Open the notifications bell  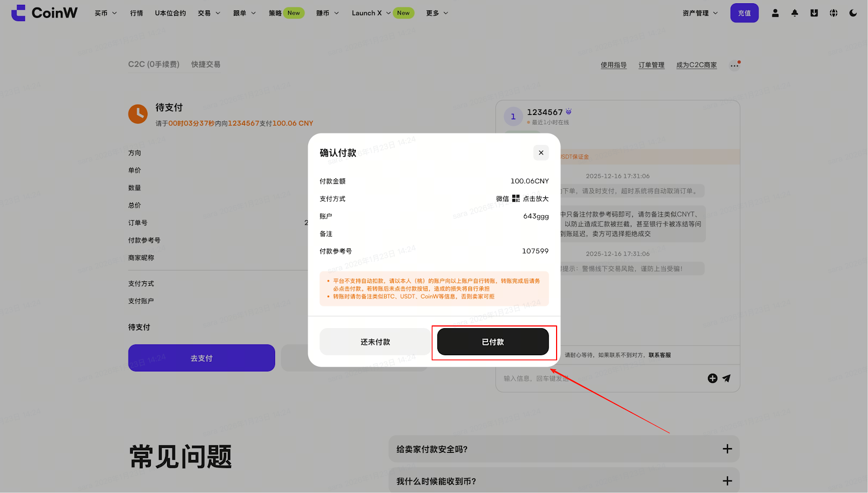795,13
